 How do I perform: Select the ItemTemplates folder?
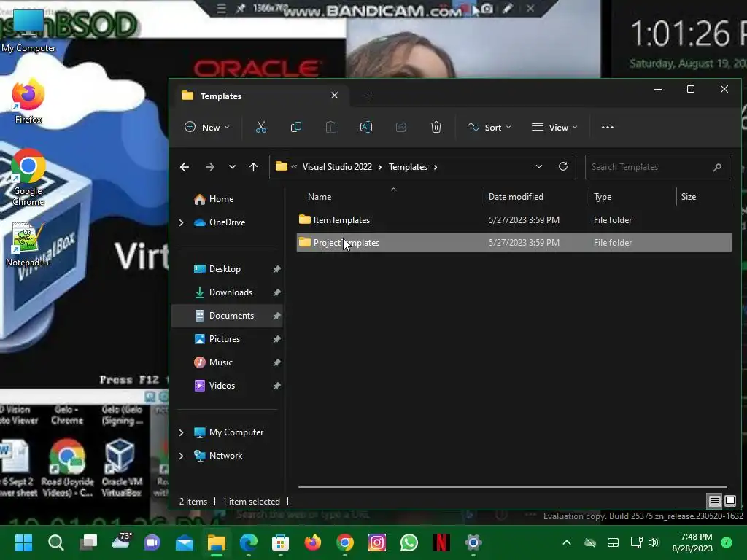[x=514, y=220]
